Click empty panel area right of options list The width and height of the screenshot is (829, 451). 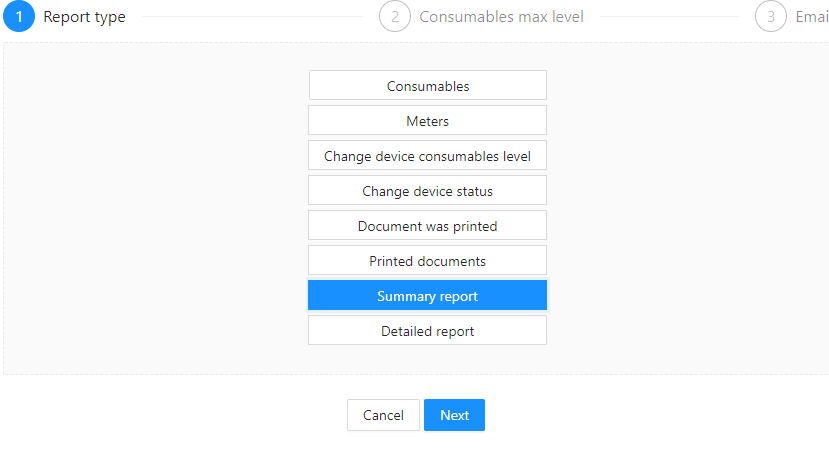tap(687, 208)
